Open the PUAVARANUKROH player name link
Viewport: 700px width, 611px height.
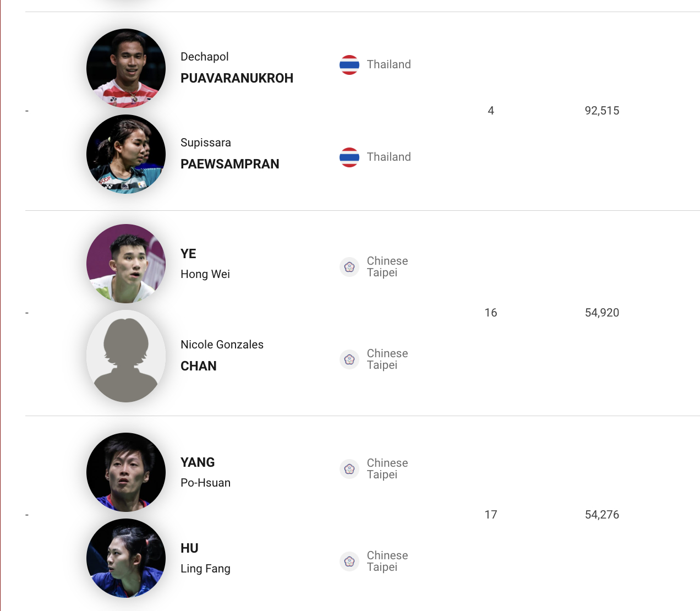click(x=237, y=78)
